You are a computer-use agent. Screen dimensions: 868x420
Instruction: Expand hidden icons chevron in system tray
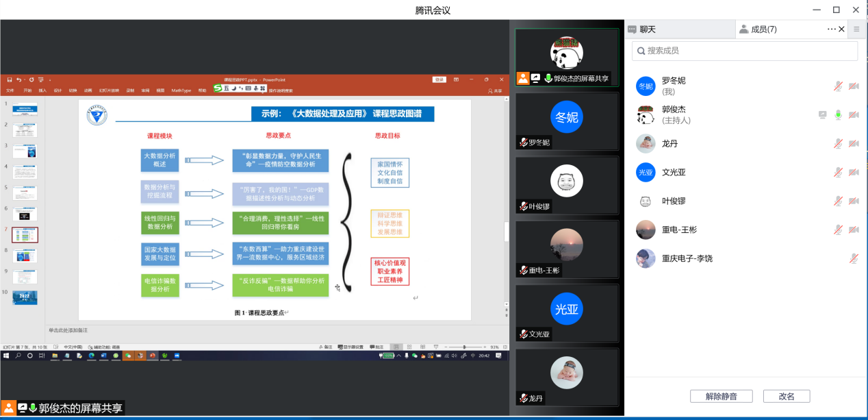tap(399, 356)
